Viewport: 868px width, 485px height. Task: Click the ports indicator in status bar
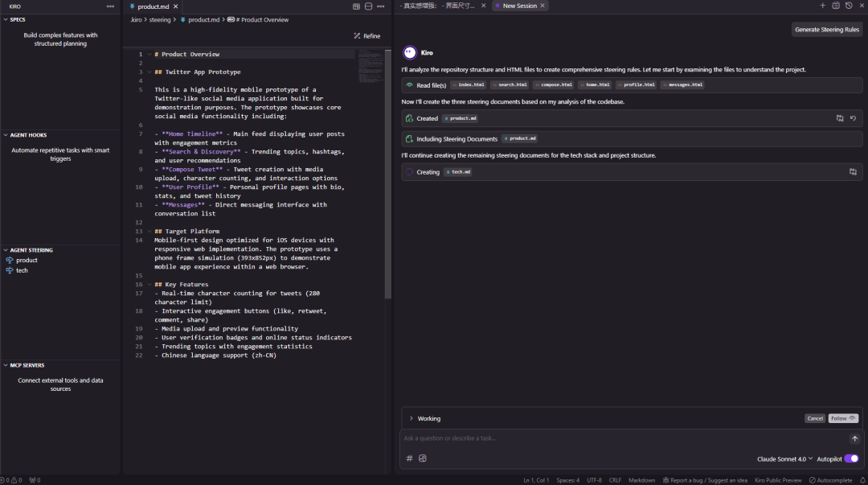(x=35, y=480)
